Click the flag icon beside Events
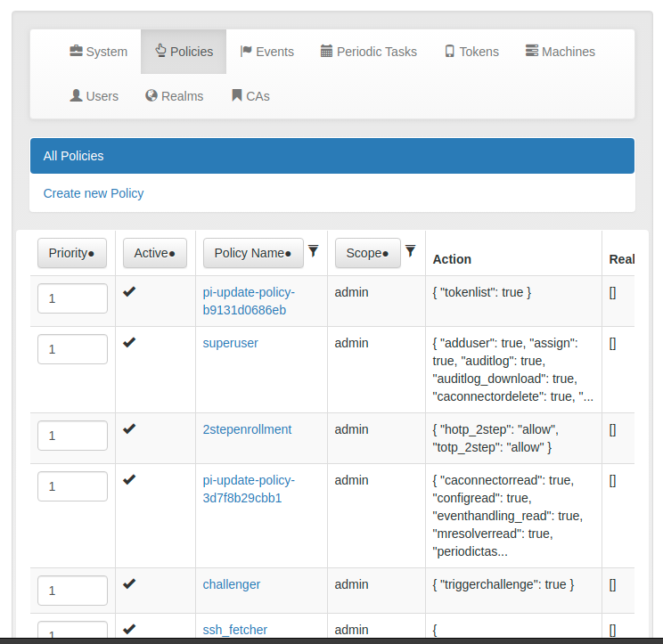Viewport: 663px width, 644px height. pos(246,51)
